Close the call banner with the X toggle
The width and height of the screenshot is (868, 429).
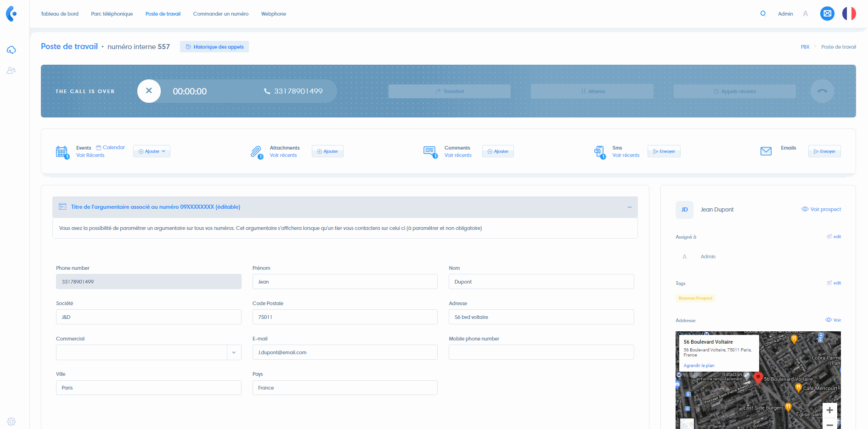149,91
